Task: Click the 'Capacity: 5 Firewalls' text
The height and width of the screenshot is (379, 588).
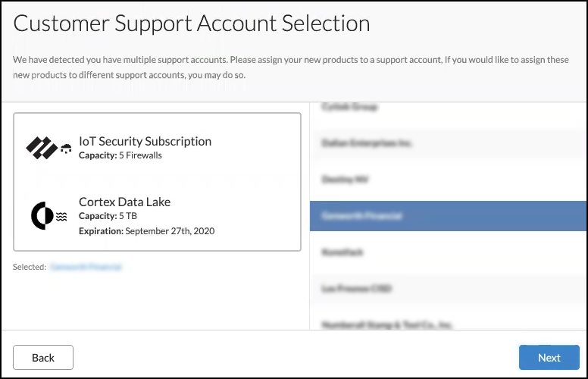Action: (120, 155)
